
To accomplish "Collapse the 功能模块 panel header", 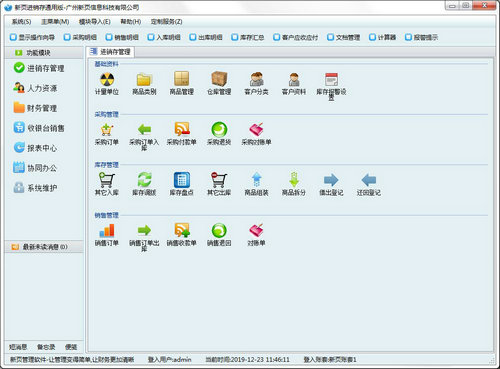I will [44, 53].
